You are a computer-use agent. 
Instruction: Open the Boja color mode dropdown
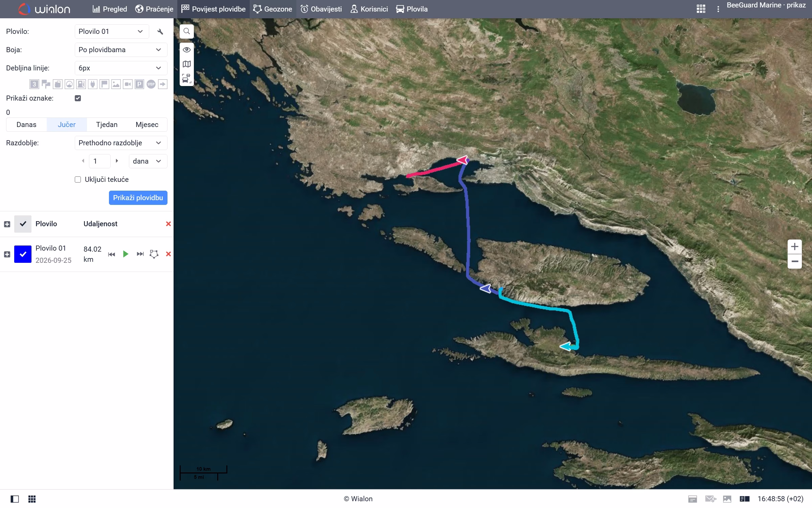coord(121,50)
